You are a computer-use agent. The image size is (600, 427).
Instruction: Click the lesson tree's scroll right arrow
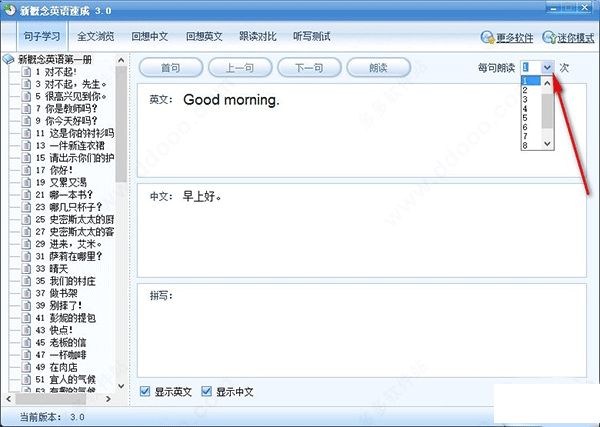[108, 399]
